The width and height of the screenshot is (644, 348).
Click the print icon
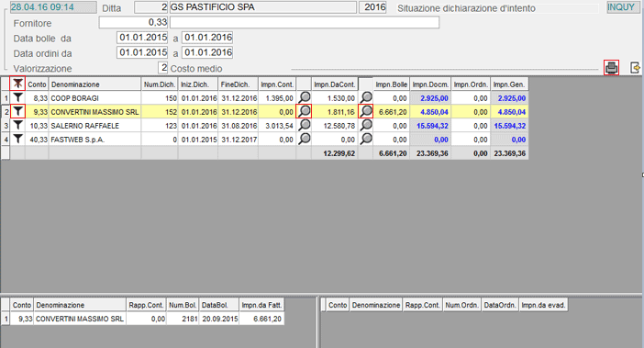click(611, 67)
